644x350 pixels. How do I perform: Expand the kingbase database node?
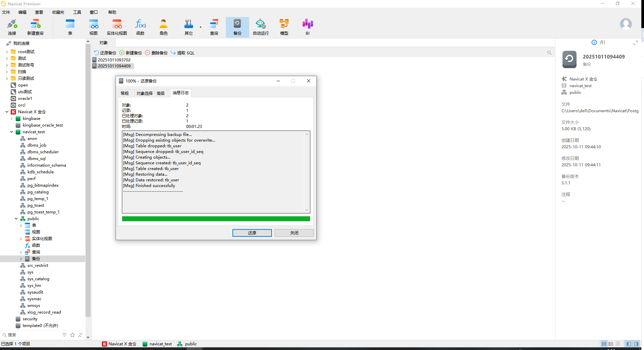point(12,119)
